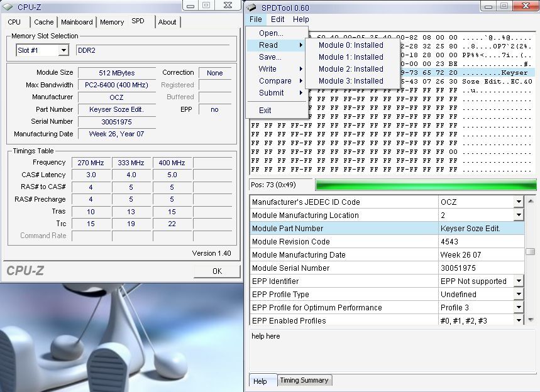This screenshot has width=540, height=392.
Task: Open the EPP Enabled Profiles dropdown arrow
Action: click(519, 320)
